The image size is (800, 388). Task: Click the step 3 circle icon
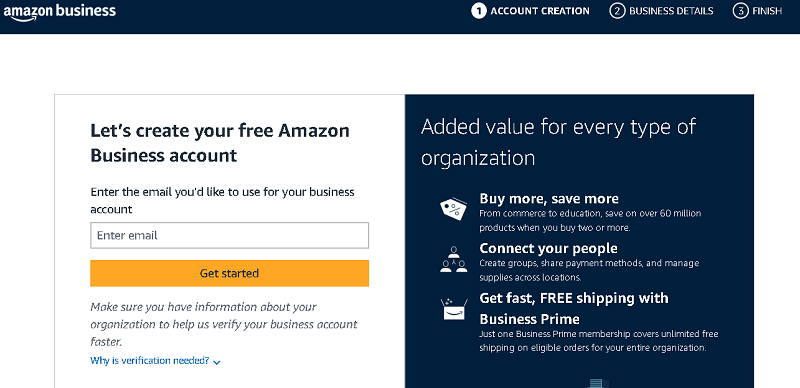click(741, 11)
